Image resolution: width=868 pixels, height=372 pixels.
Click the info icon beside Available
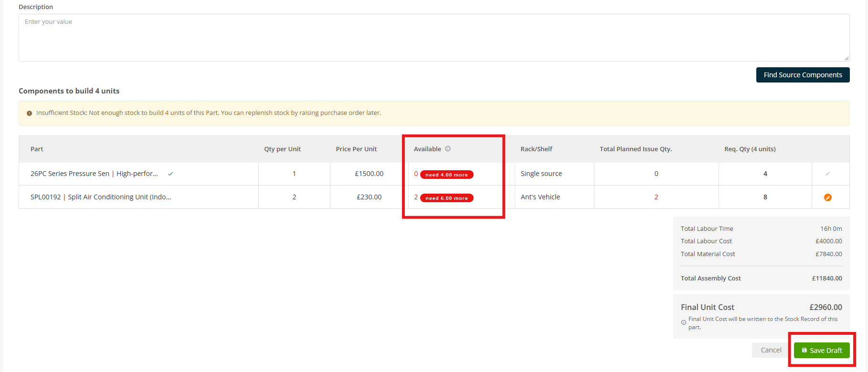[448, 149]
